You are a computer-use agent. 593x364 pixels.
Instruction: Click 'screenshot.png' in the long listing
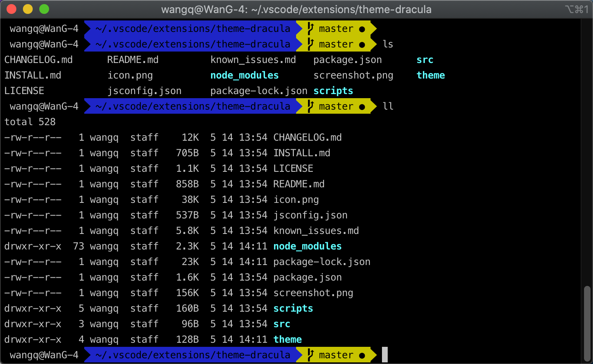click(x=313, y=293)
